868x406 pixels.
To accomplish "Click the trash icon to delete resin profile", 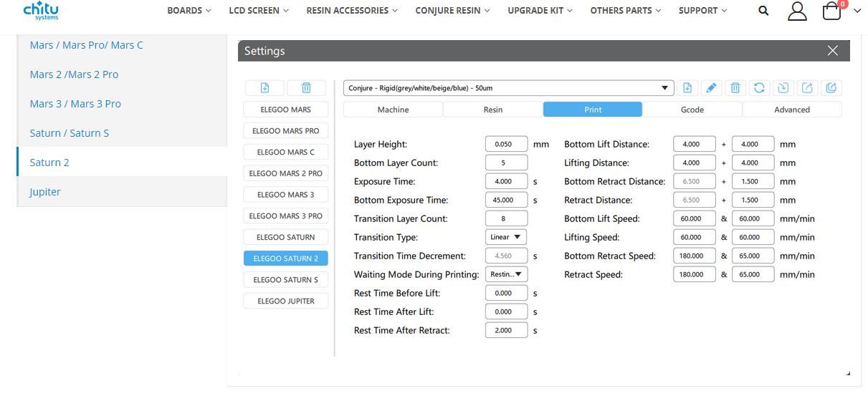I will [735, 88].
